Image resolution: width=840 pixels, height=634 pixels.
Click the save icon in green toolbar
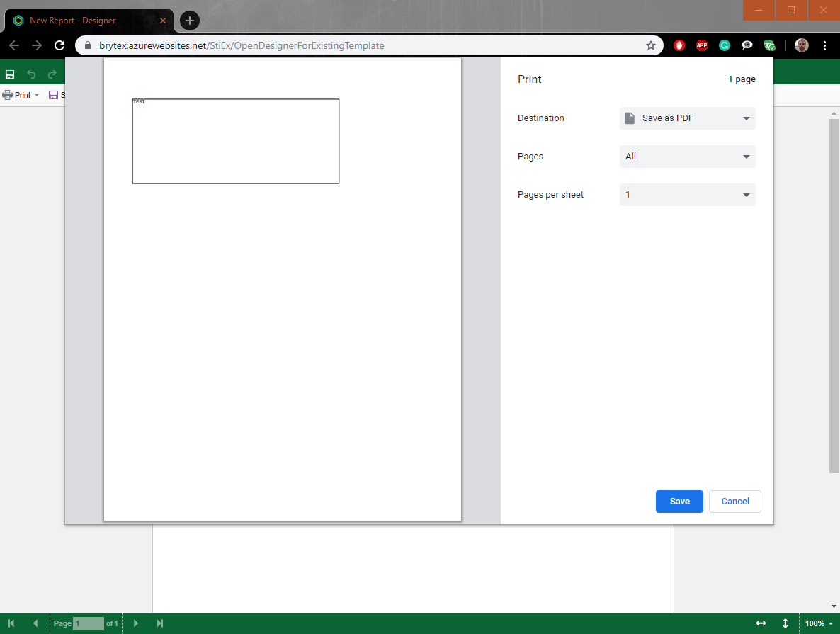[x=10, y=74]
